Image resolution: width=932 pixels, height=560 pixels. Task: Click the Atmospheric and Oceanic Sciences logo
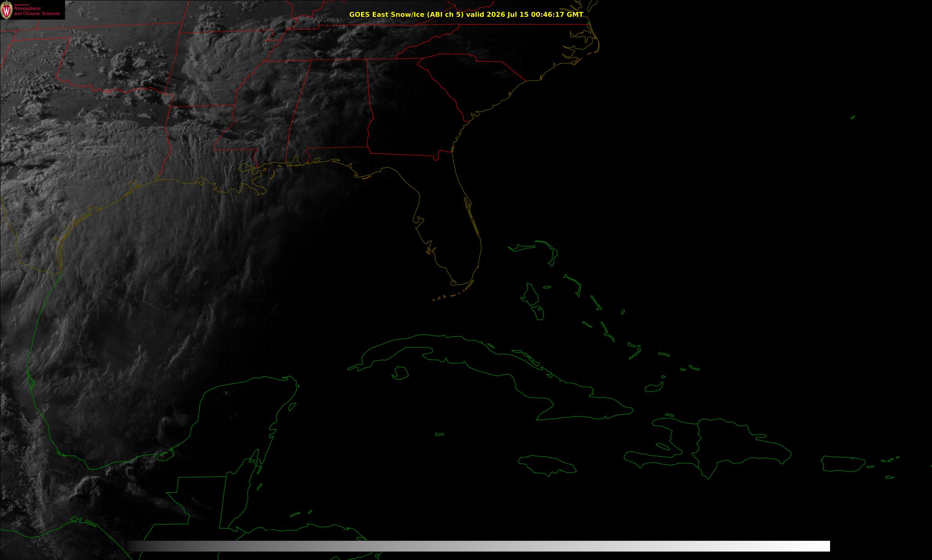click(32, 10)
